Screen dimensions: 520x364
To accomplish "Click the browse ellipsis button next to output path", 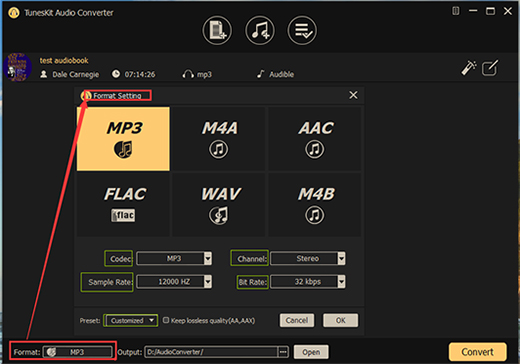I will pyautogui.click(x=283, y=352).
